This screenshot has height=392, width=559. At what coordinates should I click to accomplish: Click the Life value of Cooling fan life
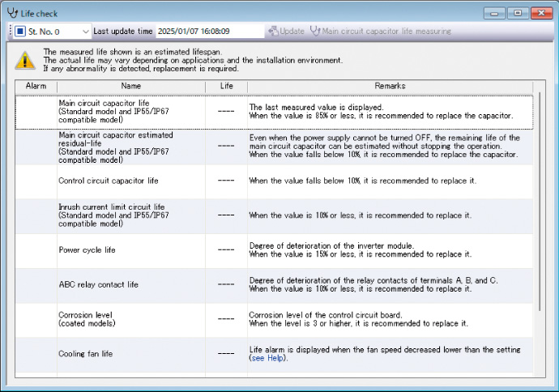tap(226, 353)
